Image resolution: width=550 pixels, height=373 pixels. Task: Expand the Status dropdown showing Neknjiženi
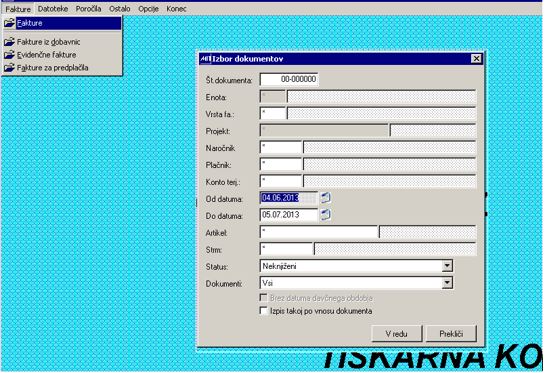click(x=447, y=266)
